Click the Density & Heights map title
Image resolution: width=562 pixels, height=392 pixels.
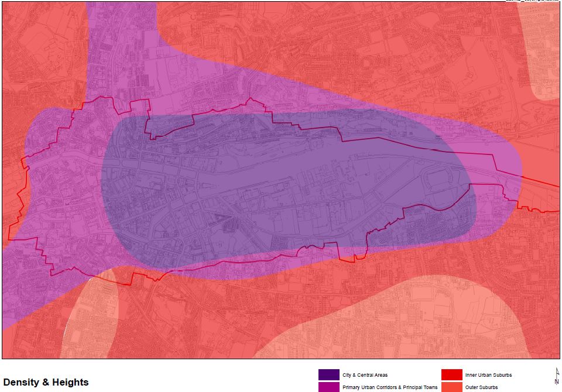(46, 382)
